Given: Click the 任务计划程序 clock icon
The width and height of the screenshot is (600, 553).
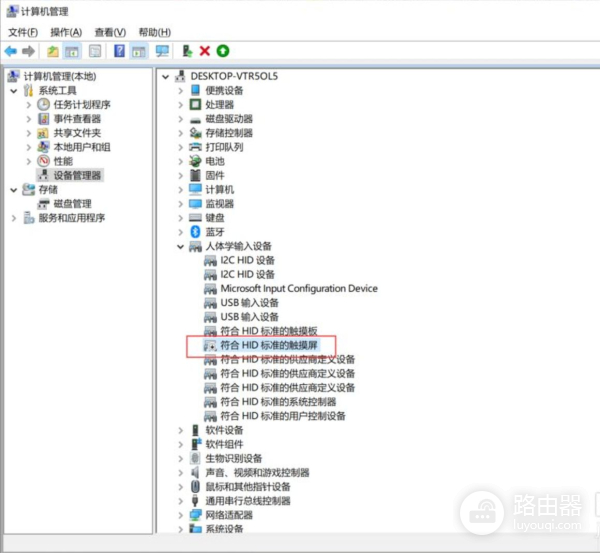Looking at the screenshot, I should click(x=43, y=104).
